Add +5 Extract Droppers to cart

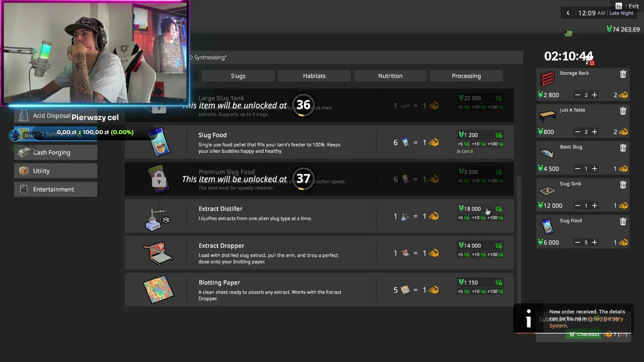tap(463, 254)
